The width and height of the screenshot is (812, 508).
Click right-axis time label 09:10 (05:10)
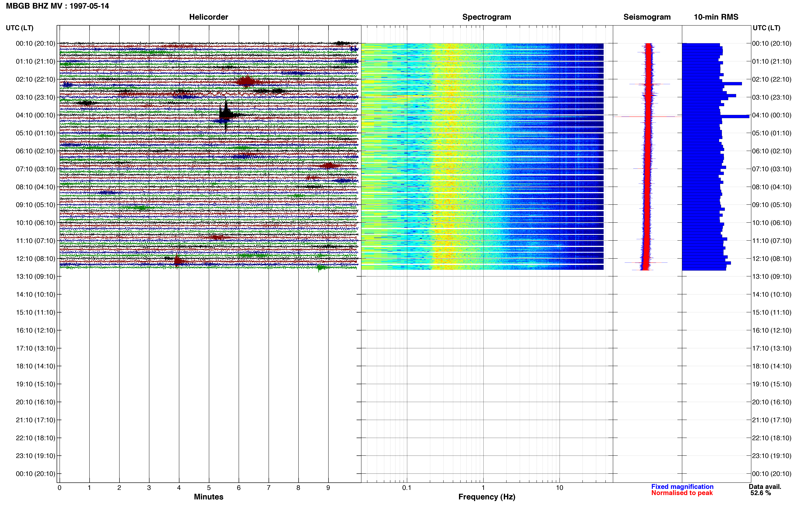coord(772,205)
